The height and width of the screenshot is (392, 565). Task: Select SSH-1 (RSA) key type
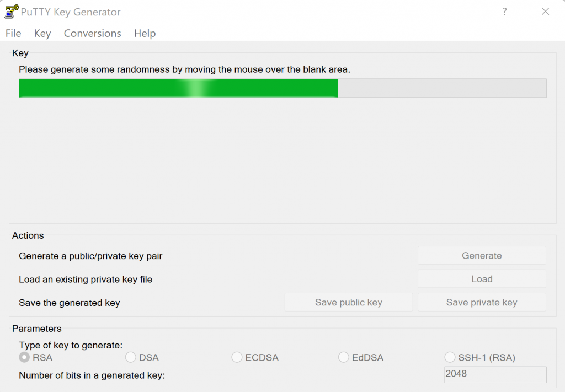450,357
